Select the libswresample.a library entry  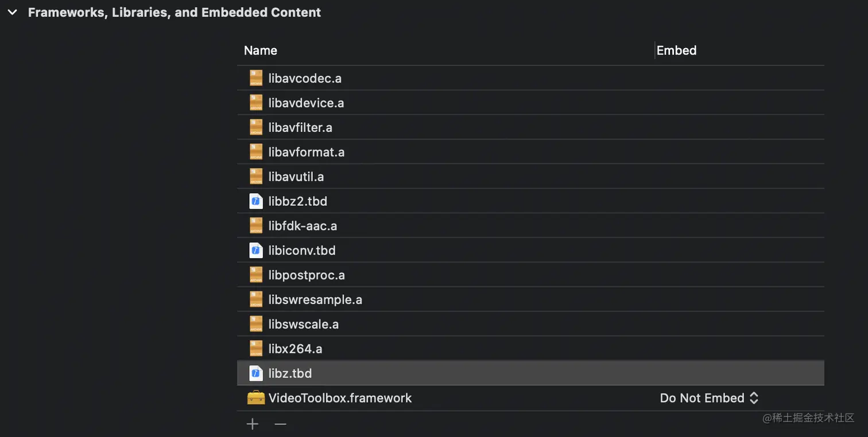pyautogui.click(x=315, y=300)
